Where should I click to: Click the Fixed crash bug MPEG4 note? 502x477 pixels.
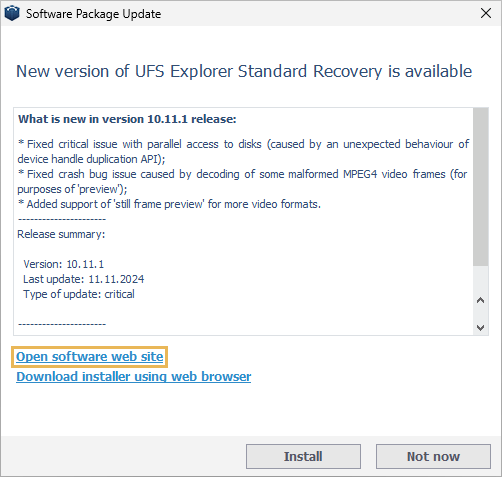(243, 181)
